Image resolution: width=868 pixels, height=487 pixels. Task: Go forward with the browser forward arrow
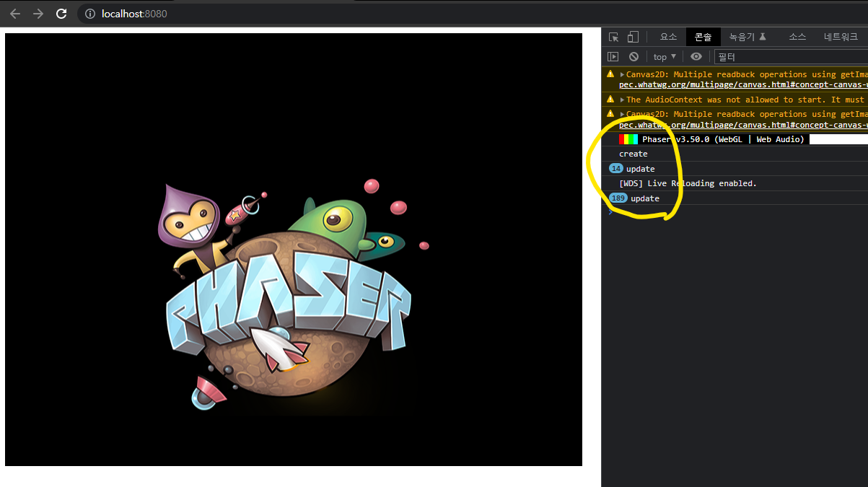pyautogui.click(x=38, y=14)
